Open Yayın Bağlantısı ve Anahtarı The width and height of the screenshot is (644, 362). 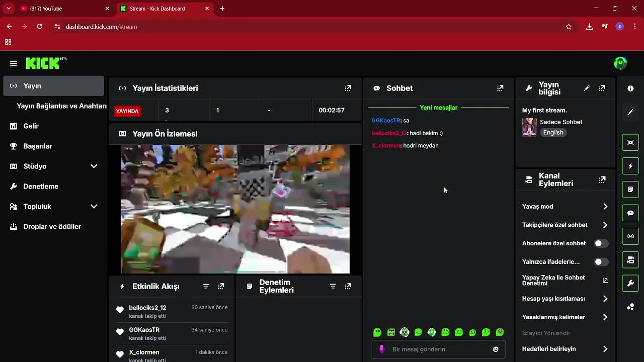(x=61, y=106)
